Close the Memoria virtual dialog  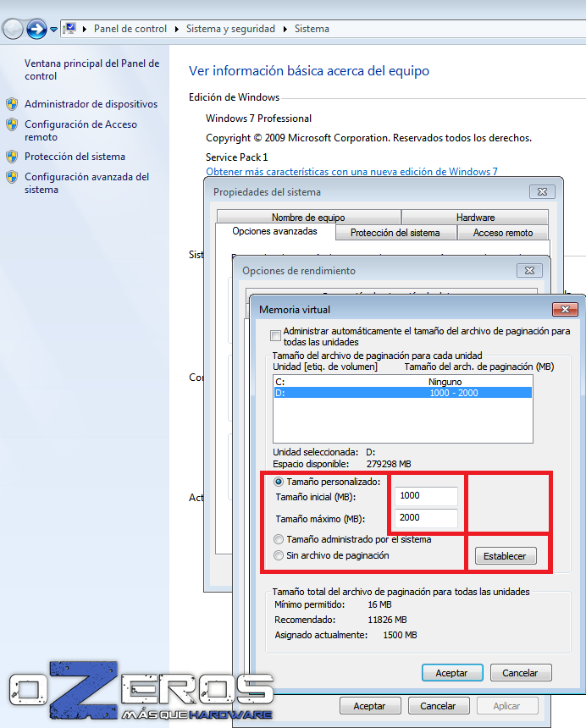point(565,309)
